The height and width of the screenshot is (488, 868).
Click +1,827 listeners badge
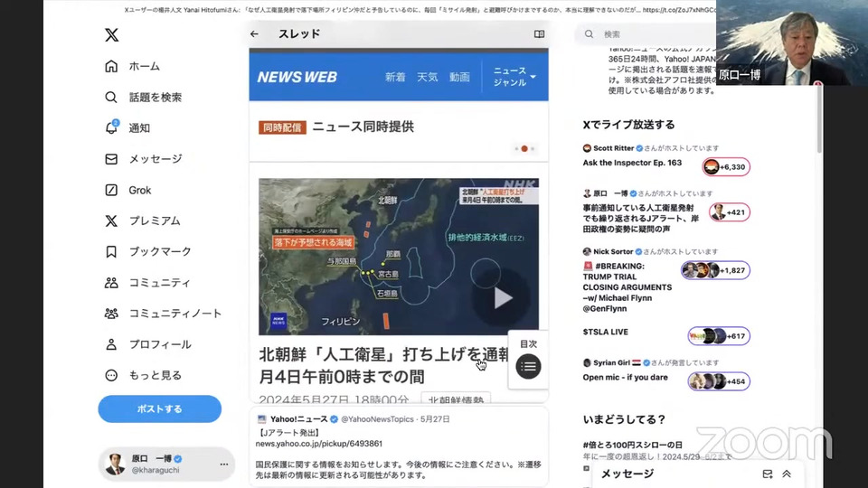[716, 270]
